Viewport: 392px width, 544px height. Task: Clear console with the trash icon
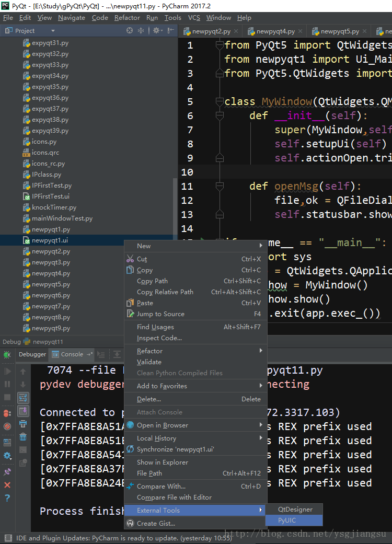click(x=23, y=437)
